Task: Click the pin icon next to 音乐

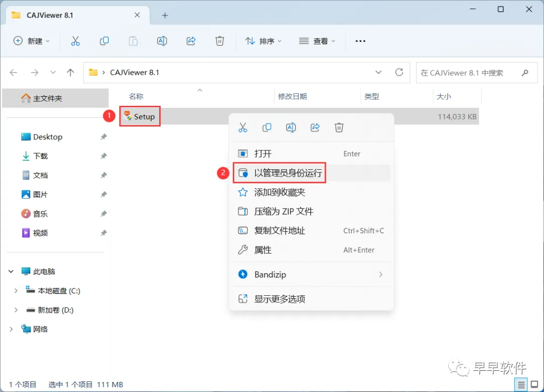Action: pos(103,214)
